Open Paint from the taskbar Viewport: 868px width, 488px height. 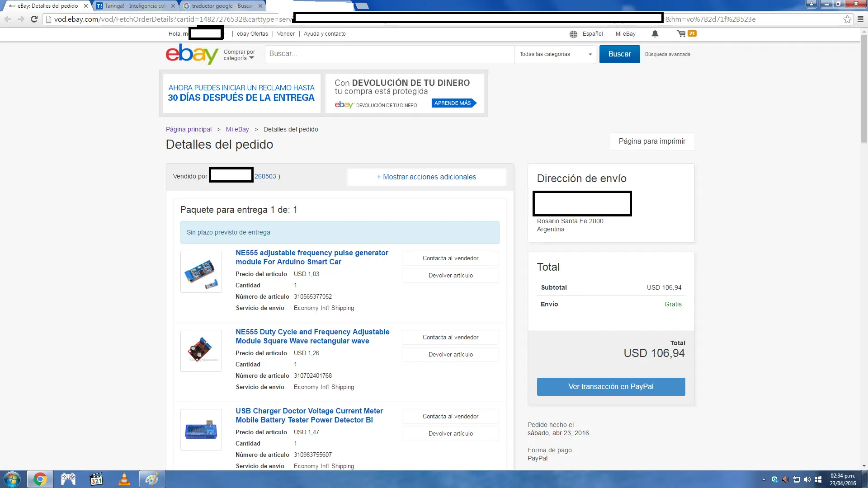[152, 479]
